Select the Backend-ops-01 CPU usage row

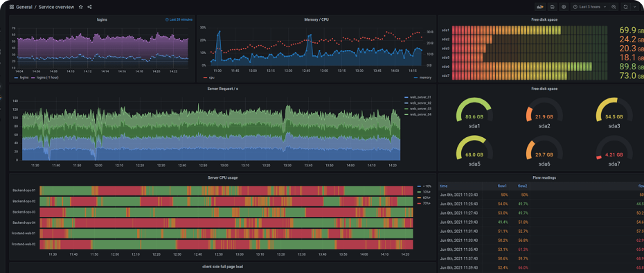226,191
